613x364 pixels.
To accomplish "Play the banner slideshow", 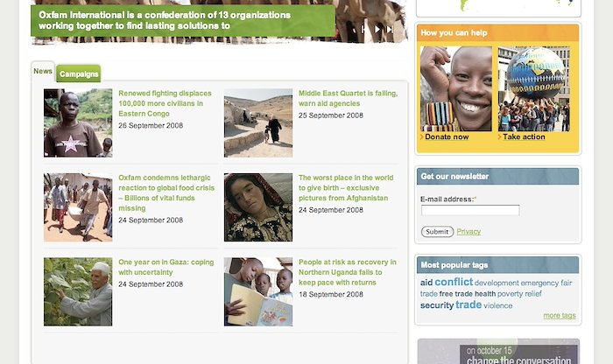I will point(377,29).
